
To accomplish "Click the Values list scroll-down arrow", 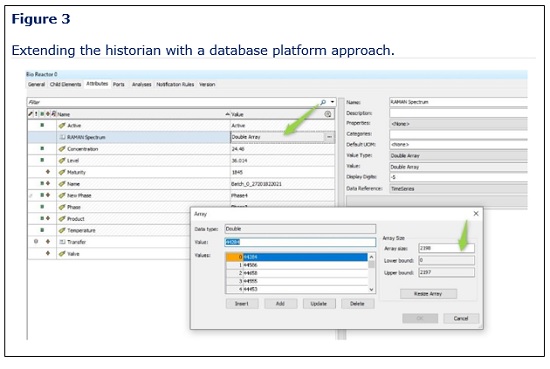I will (x=371, y=289).
